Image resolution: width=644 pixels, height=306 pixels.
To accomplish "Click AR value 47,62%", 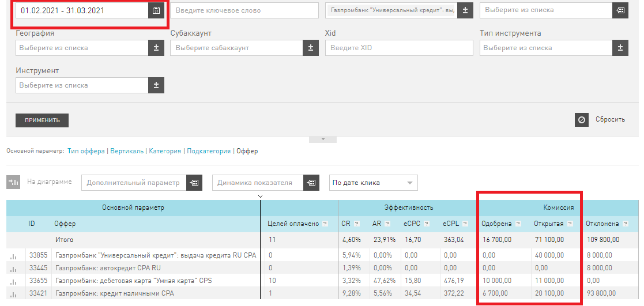I will coord(384,281).
